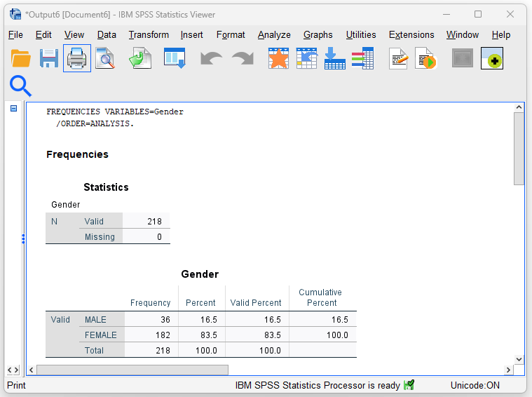This screenshot has width=532, height=397.
Task: Open the Transform menu
Action: coord(149,34)
